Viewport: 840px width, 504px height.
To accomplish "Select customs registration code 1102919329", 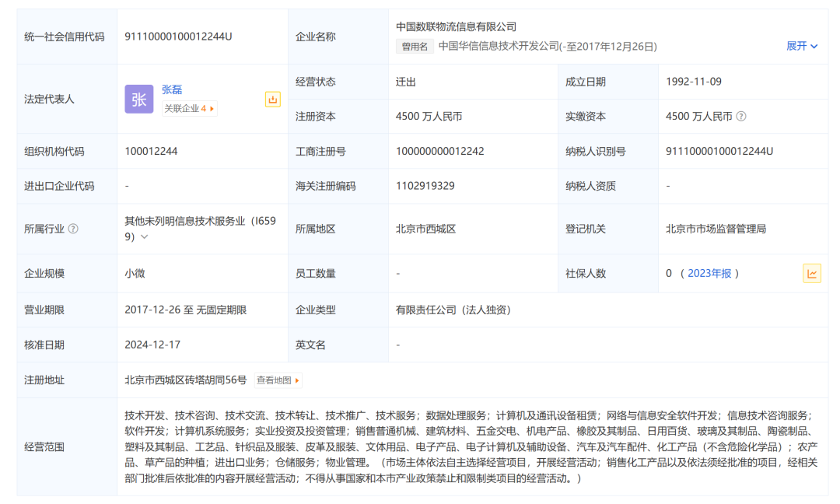I will coord(425,186).
